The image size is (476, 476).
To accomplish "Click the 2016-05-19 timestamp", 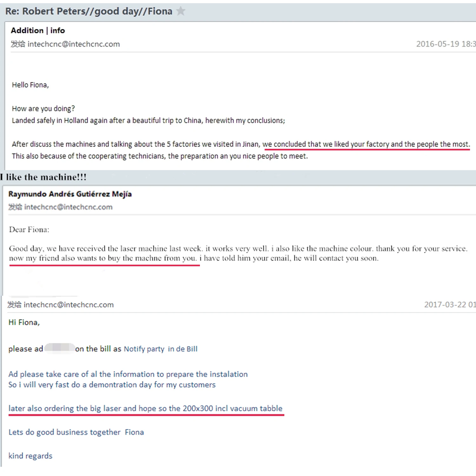I will click(x=445, y=44).
